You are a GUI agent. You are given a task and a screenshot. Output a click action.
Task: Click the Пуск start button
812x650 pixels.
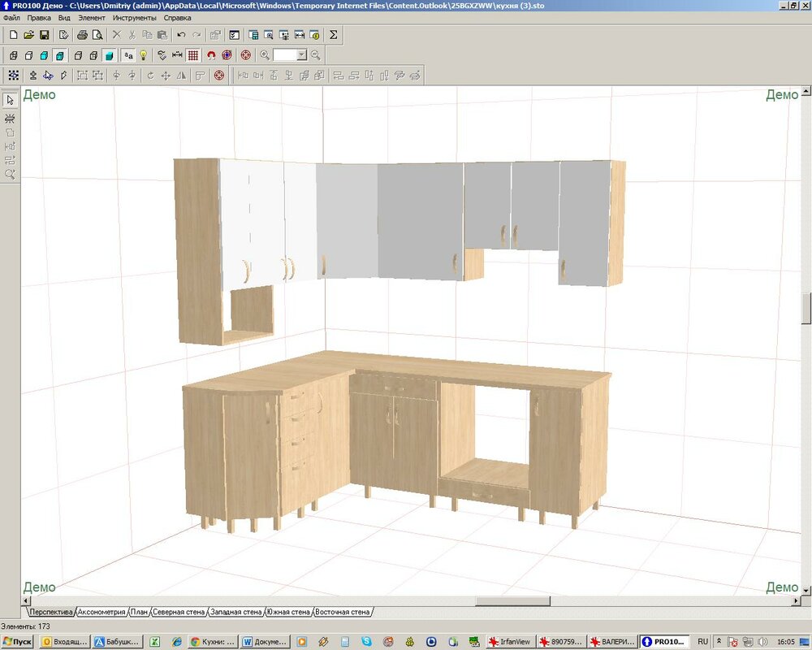[x=18, y=641]
